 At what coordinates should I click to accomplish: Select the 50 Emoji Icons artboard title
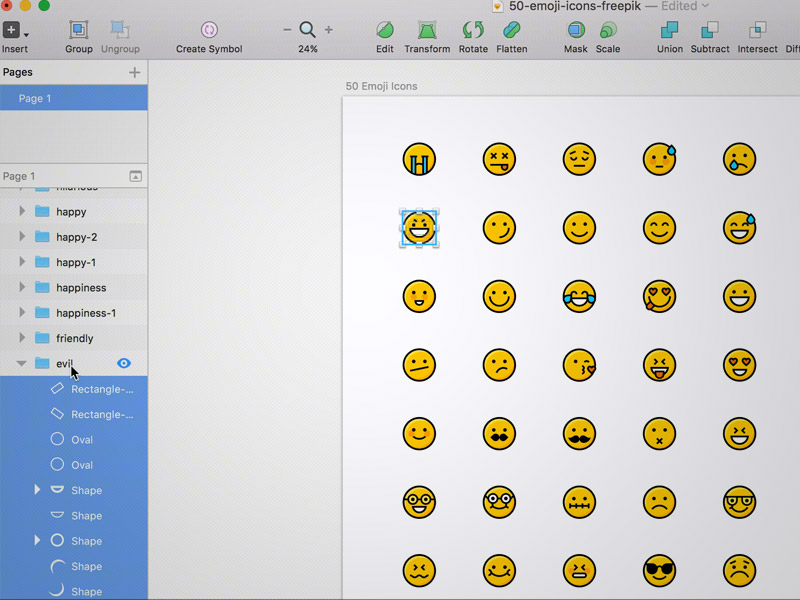(381, 86)
